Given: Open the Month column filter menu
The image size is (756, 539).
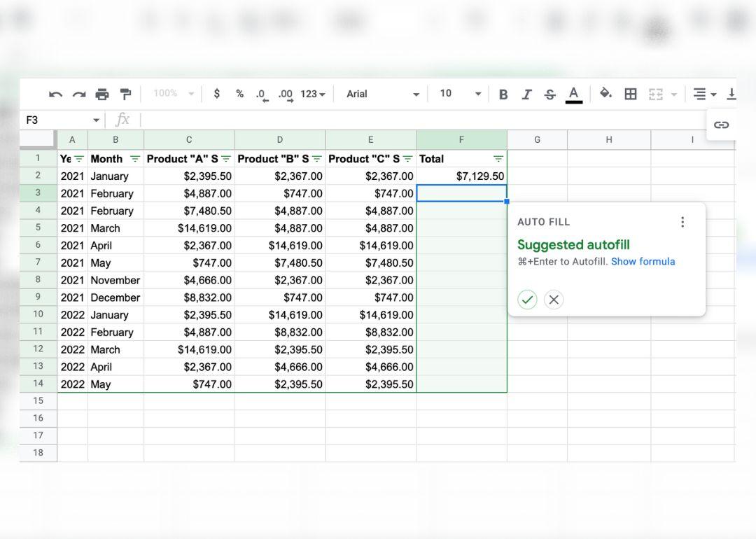Looking at the screenshot, I should 135,159.
